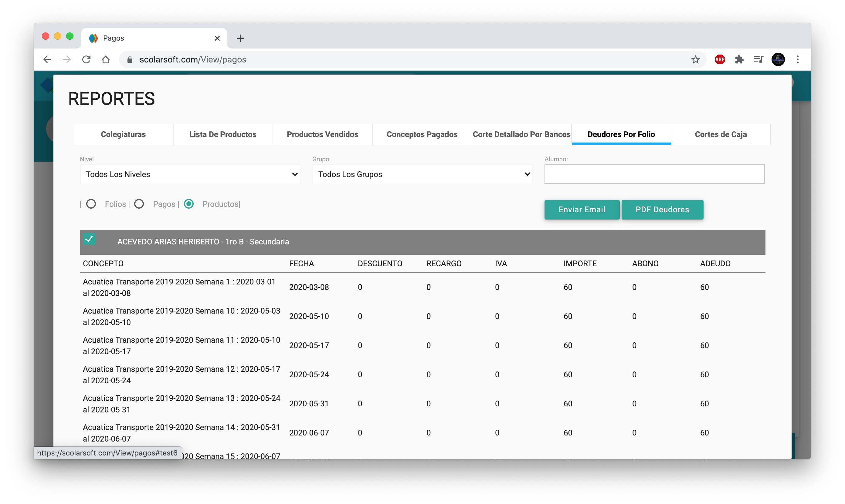Screen dimensions: 845x504
Task: Click the IVA column header
Action: pyautogui.click(x=501, y=264)
